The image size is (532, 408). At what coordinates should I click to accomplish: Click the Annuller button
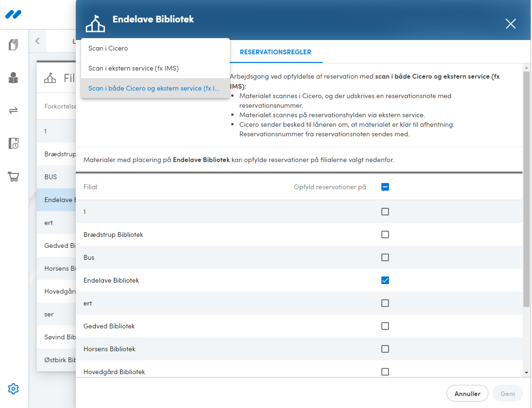click(467, 394)
